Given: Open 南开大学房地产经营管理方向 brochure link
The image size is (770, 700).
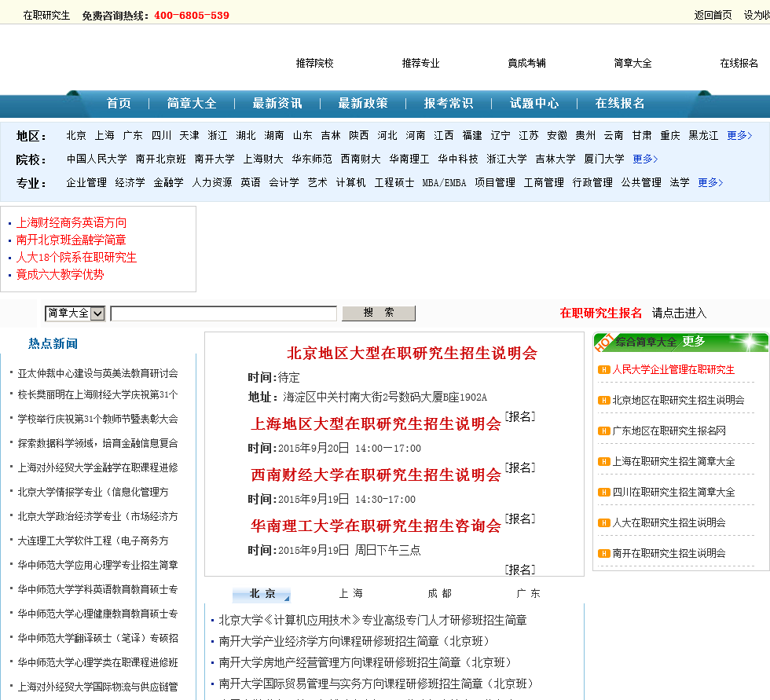Looking at the screenshot, I should 366,663.
